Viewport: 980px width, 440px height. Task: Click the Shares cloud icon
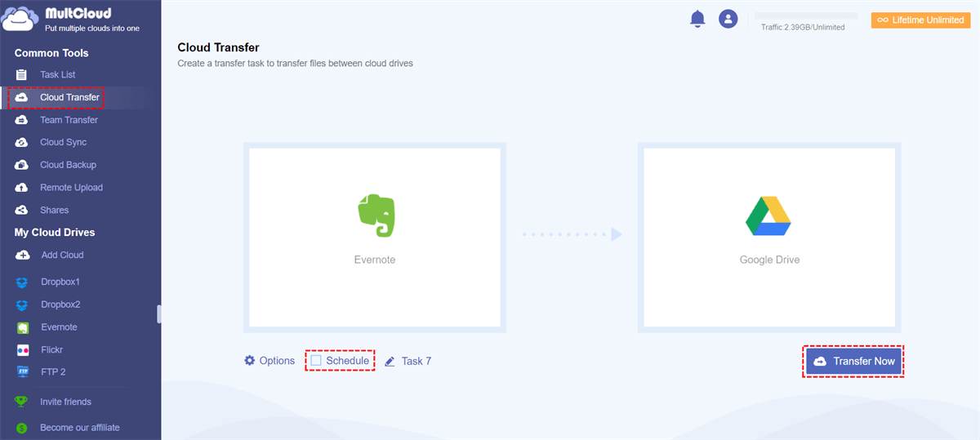22,210
